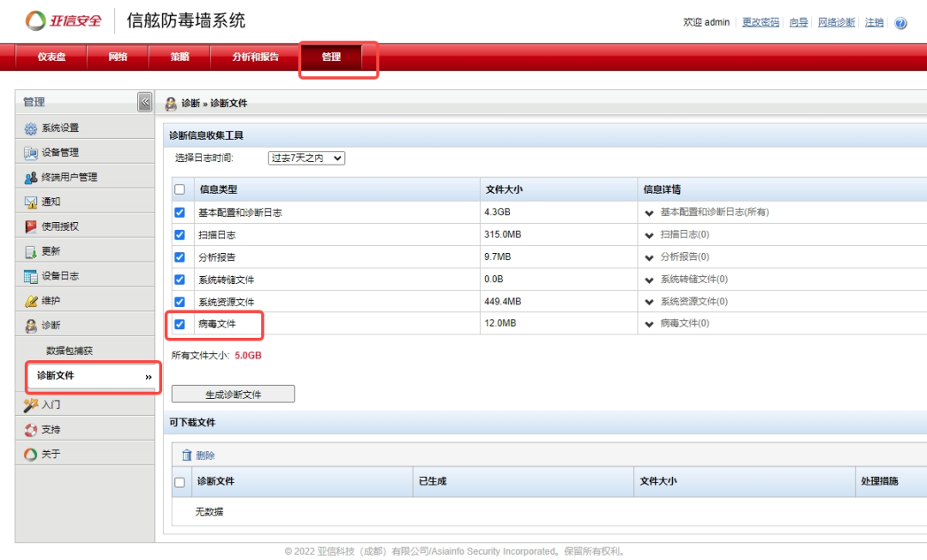
Task: Open the log time range dropdown
Action: click(306, 158)
